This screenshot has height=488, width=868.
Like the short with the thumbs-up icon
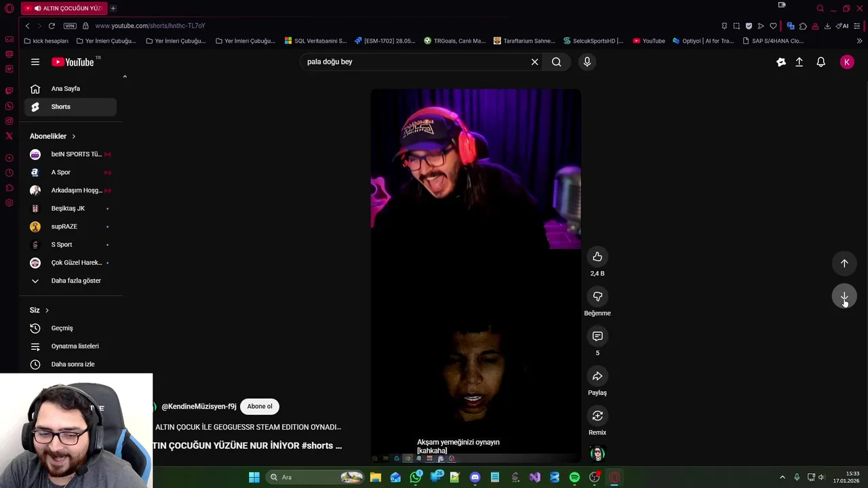click(597, 257)
